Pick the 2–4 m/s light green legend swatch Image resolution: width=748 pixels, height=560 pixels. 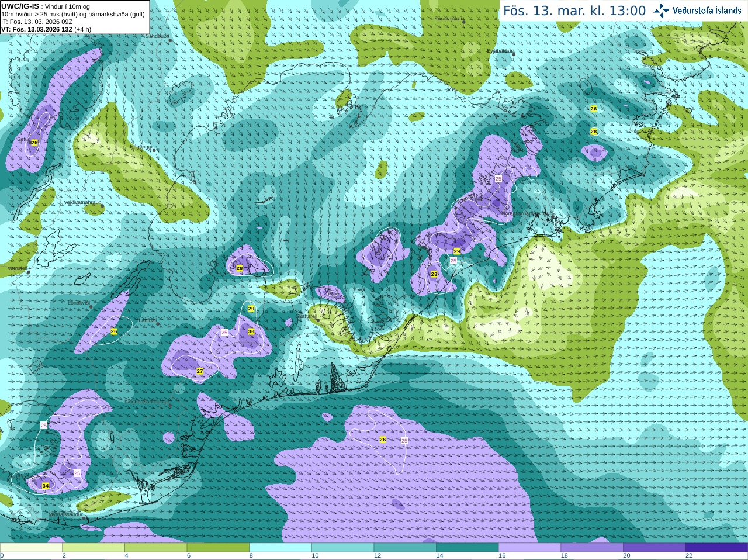click(93, 548)
